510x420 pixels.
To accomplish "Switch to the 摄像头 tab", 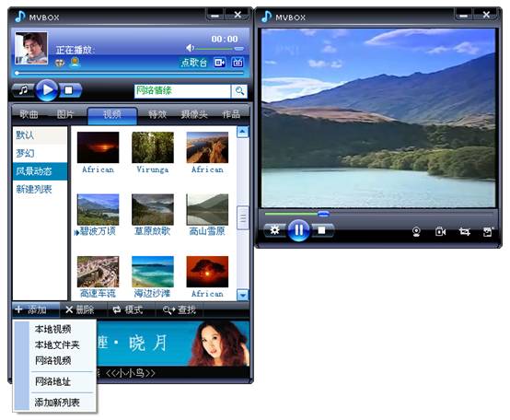I will [194, 114].
